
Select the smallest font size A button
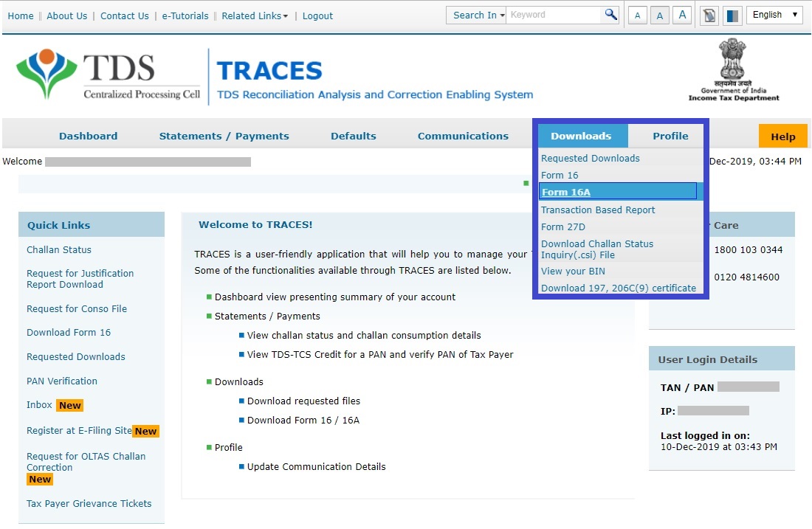(x=638, y=15)
